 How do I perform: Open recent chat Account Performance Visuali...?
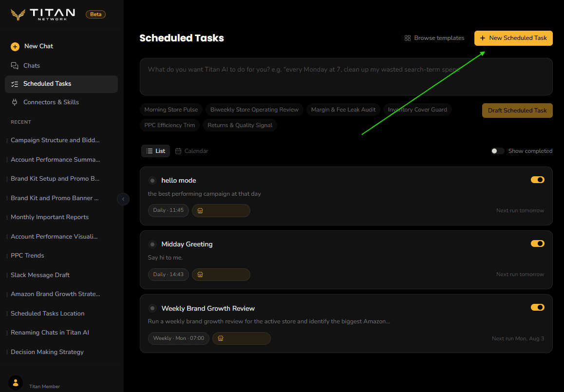tap(55, 237)
